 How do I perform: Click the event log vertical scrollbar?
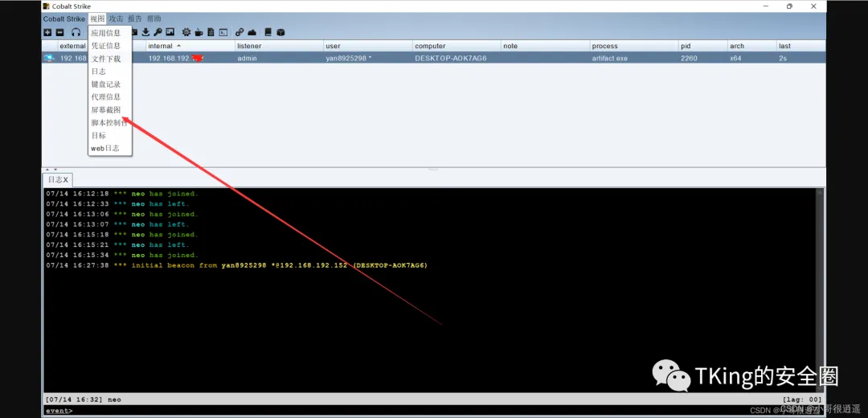820,290
